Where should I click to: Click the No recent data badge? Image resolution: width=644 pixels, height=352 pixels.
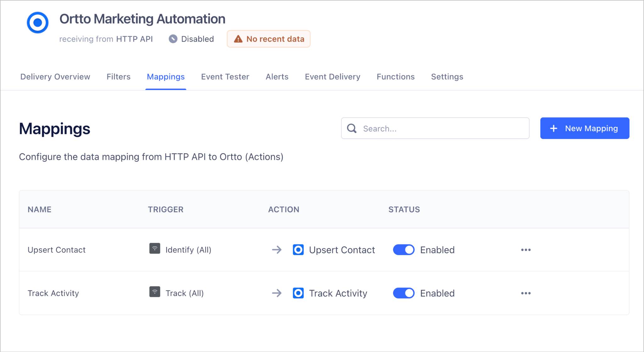[x=269, y=39]
